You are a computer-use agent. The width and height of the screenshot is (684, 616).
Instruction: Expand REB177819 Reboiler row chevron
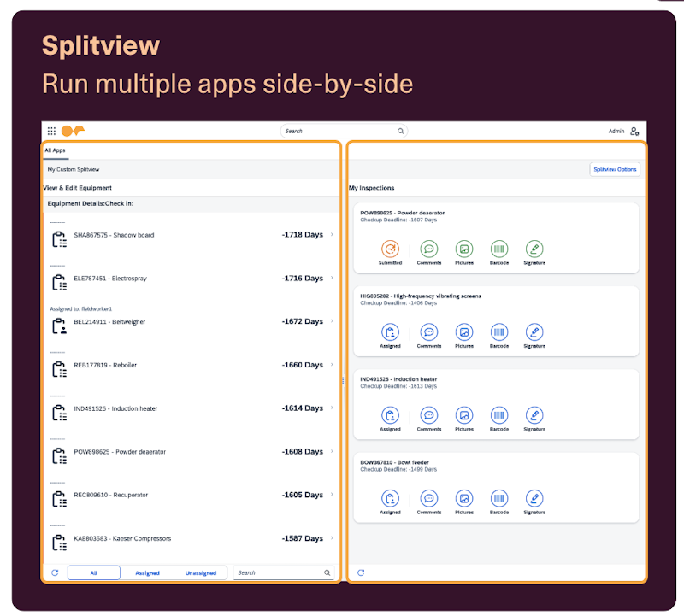tap(332, 365)
